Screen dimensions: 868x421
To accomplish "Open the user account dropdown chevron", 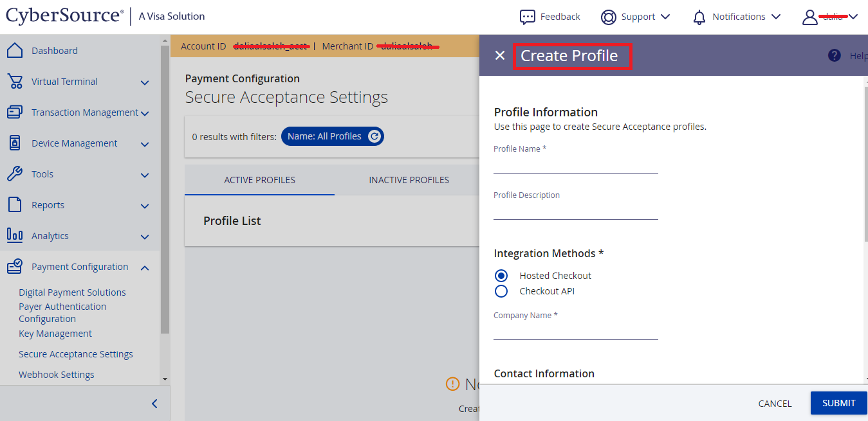I will (853, 17).
